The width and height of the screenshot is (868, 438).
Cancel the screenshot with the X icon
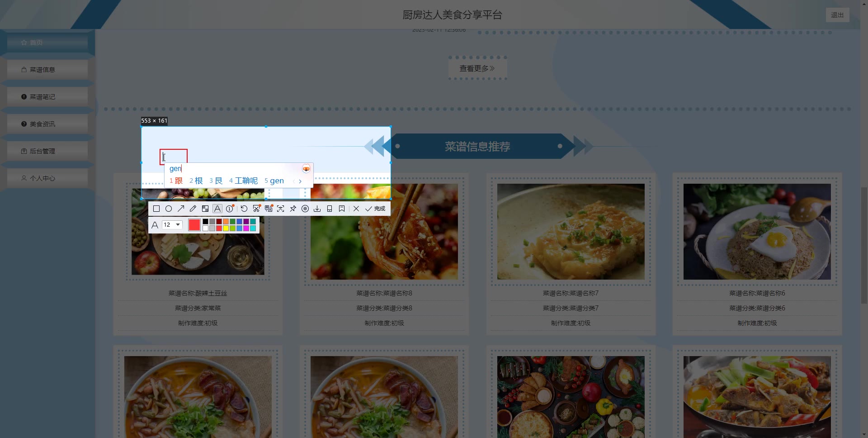tap(356, 209)
